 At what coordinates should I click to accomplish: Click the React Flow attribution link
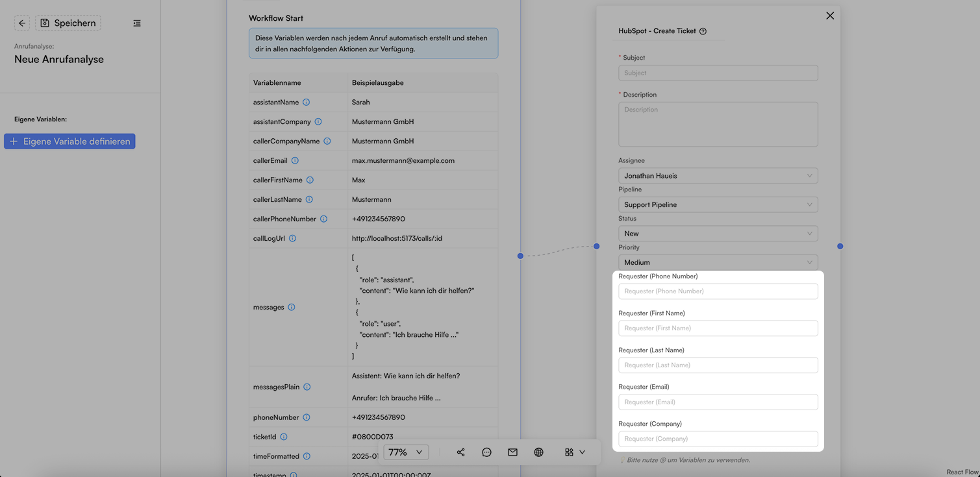pos(962,472)
